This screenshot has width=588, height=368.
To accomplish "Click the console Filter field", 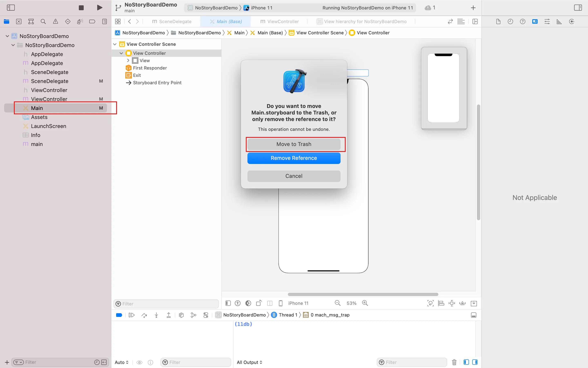I will click(412, 362).
